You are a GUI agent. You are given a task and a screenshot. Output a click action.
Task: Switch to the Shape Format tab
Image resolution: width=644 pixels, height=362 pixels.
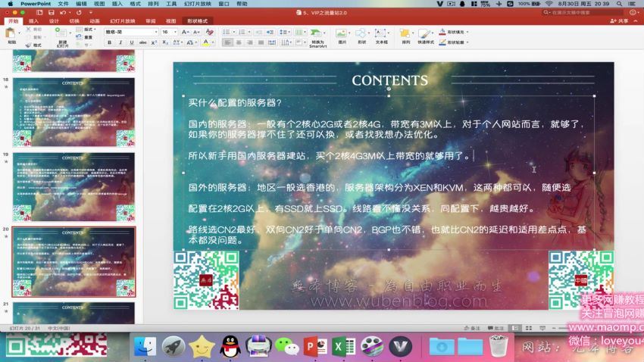click(197, 21)
